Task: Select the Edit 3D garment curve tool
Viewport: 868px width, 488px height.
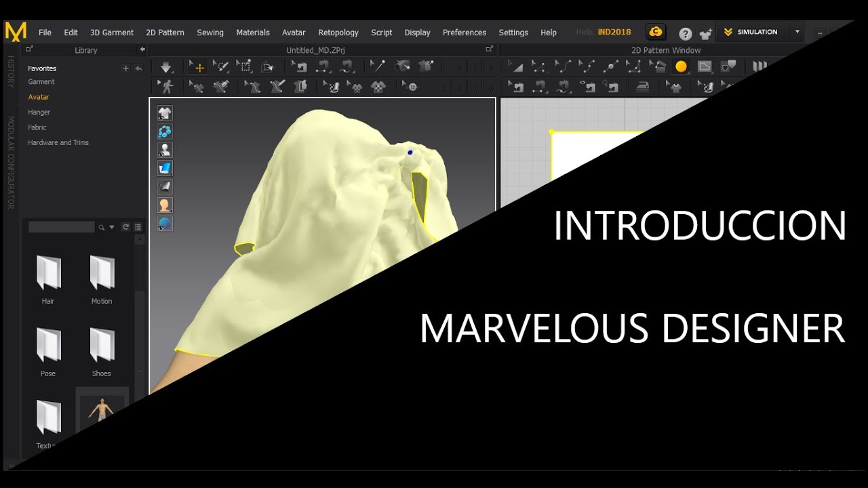Action: (x=197, y=87)
